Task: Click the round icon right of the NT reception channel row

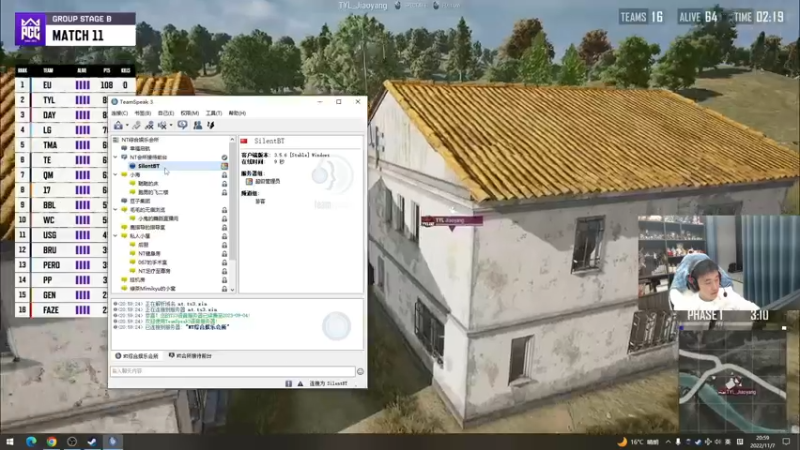Action: point(224,158)
